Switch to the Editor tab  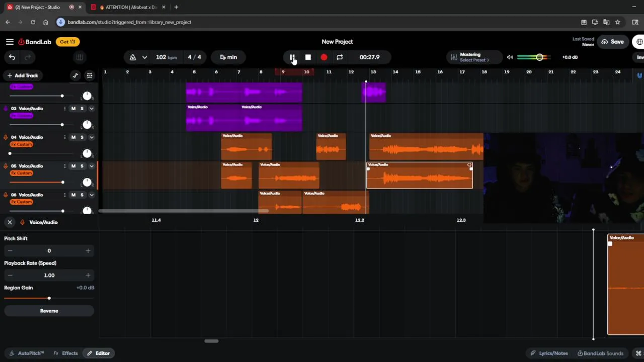click(x=98, y=353)
